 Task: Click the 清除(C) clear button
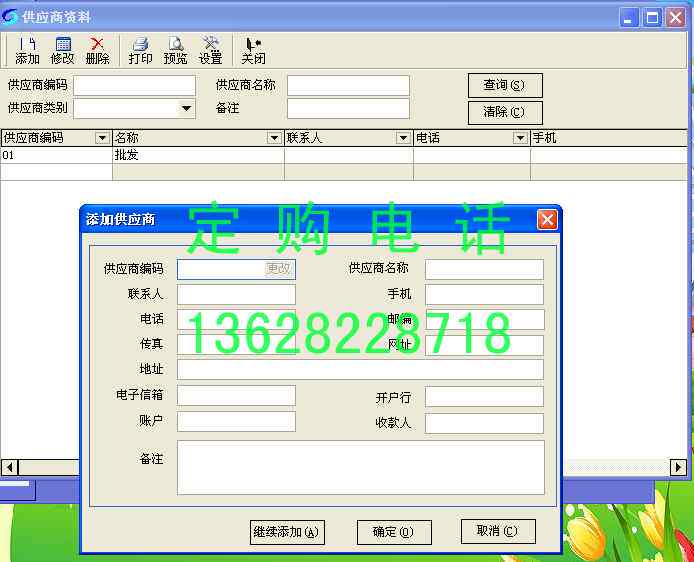pyautogui.click(x=505, y=113)
